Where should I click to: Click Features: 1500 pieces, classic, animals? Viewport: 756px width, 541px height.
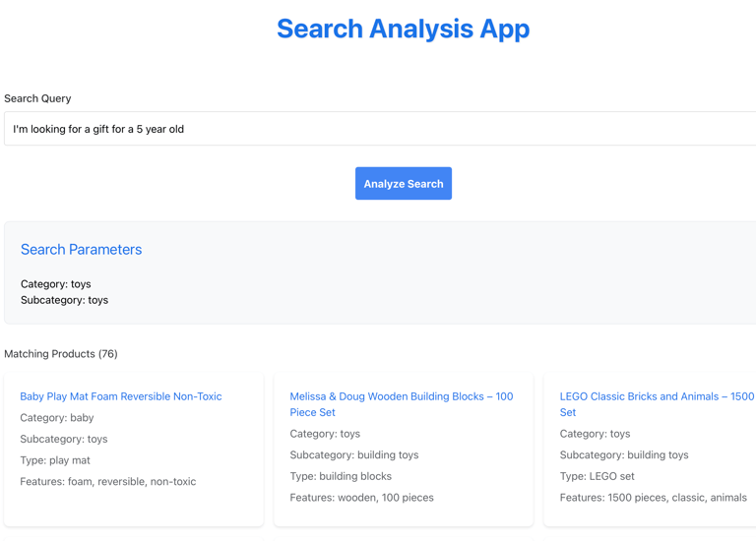[654, 498]
